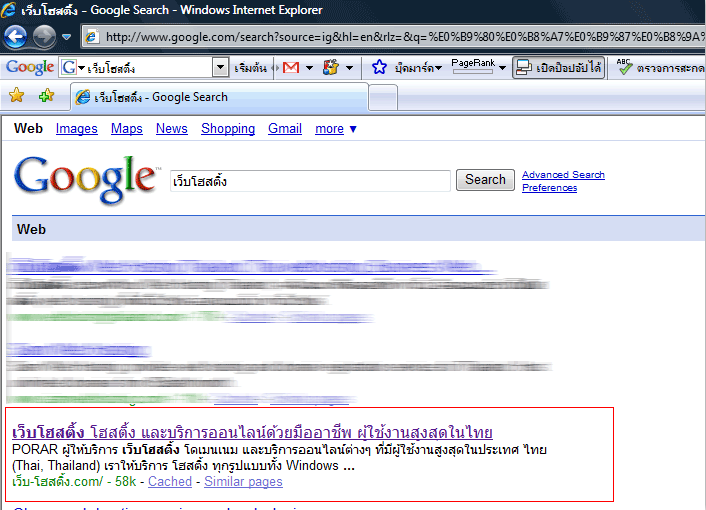Click the Search button

485,180
